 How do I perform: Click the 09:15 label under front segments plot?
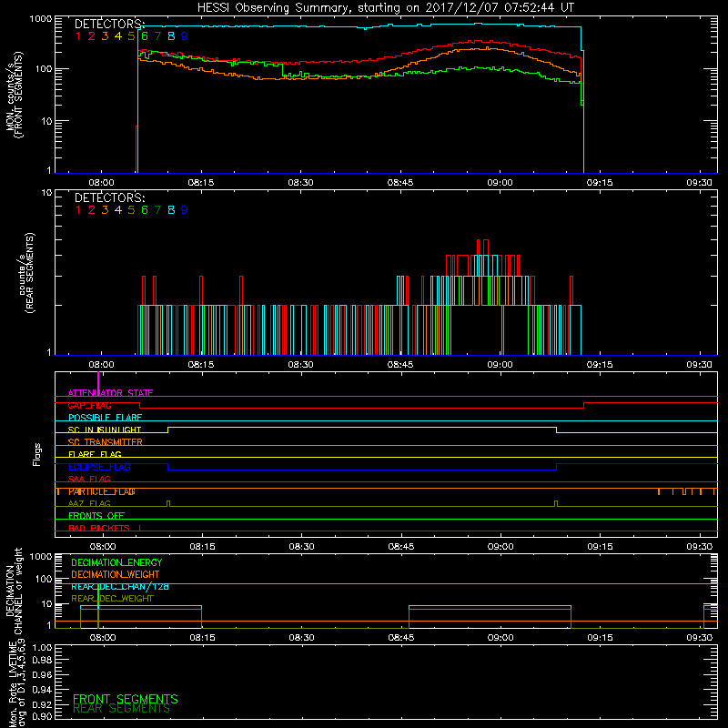click(x=600, y=183)
